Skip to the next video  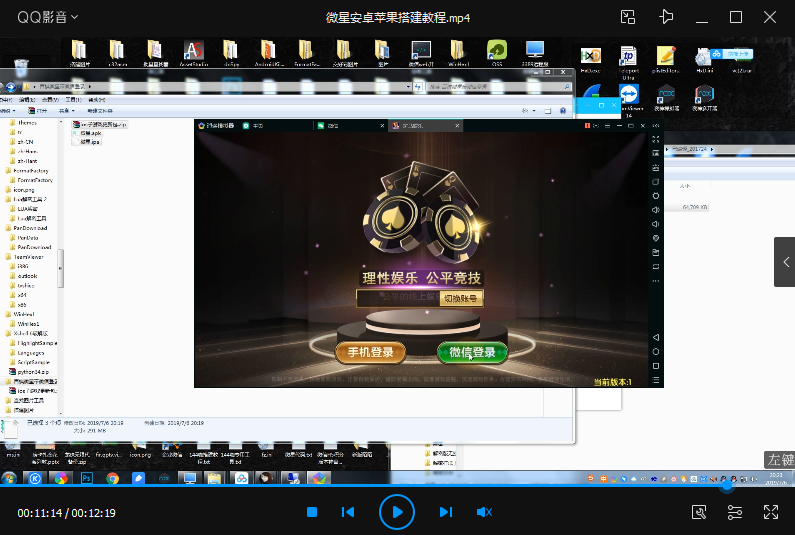pos(446,512)
